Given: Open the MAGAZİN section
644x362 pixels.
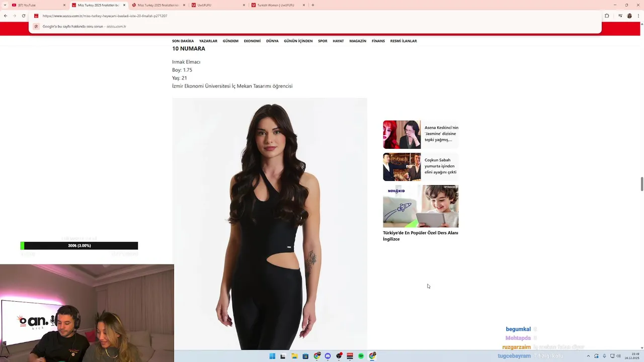Looking at the screenshot, I should 358,41.
